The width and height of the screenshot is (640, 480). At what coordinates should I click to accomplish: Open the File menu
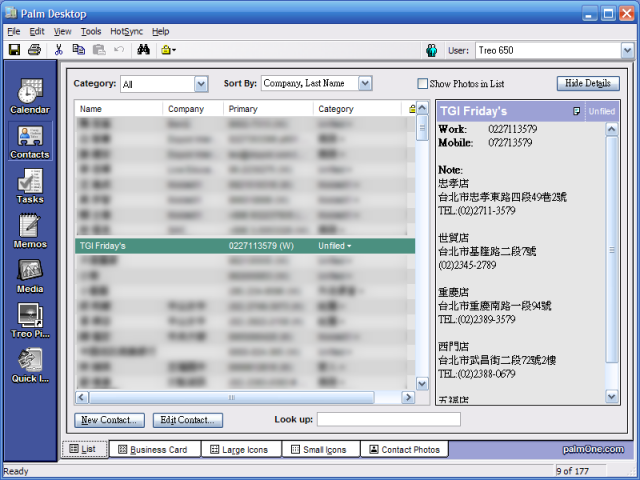(13, 31)
